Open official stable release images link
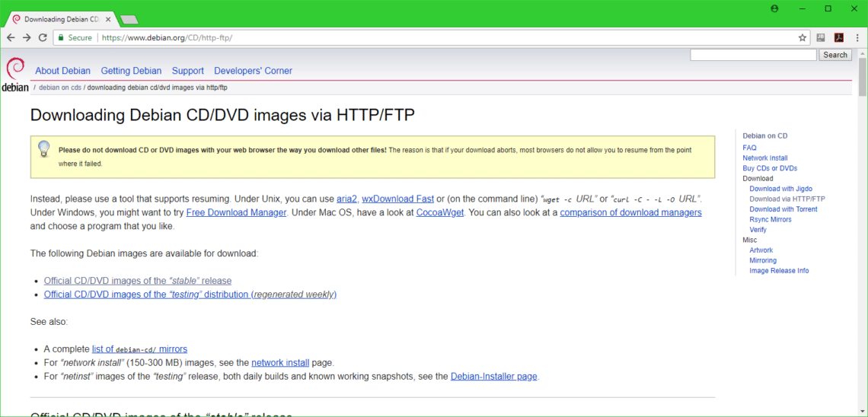Image resolution: width=868 pixels, height=417 pixels. coord(138,280)
